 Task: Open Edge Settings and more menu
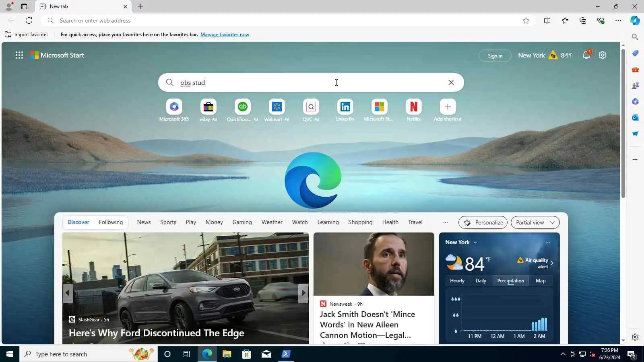click(x=618, y=21)
